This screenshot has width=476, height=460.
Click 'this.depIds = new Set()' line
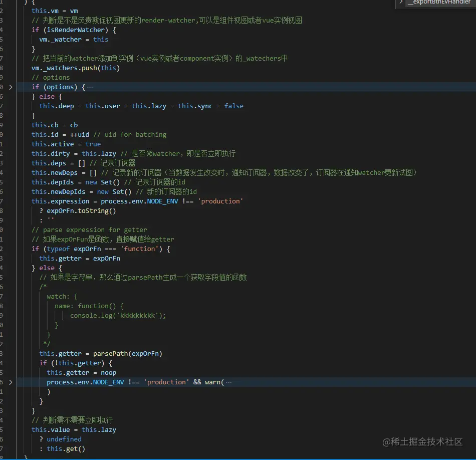(x=76, y=182)
